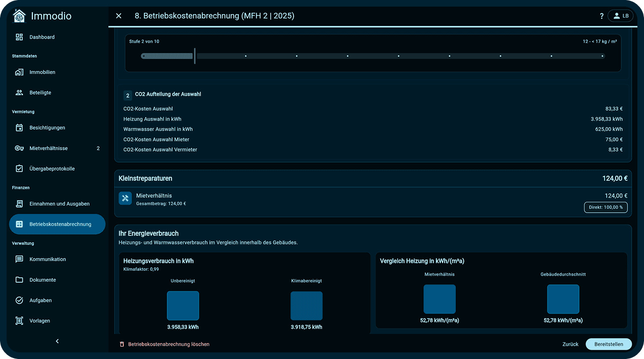Click the Immodio house logo icon
The image size is (644, 359).
pyautogui.click(x=19, y=16)
